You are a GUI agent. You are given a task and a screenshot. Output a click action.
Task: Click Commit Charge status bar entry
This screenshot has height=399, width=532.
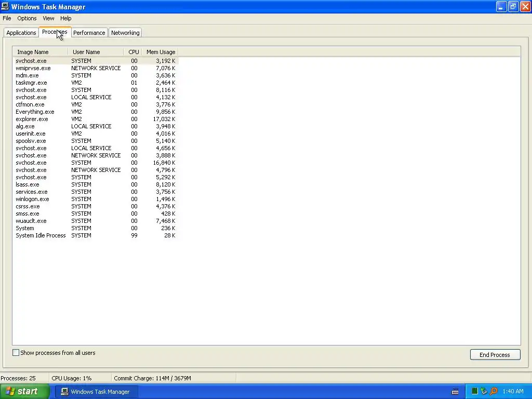click(x=152, y=378)
